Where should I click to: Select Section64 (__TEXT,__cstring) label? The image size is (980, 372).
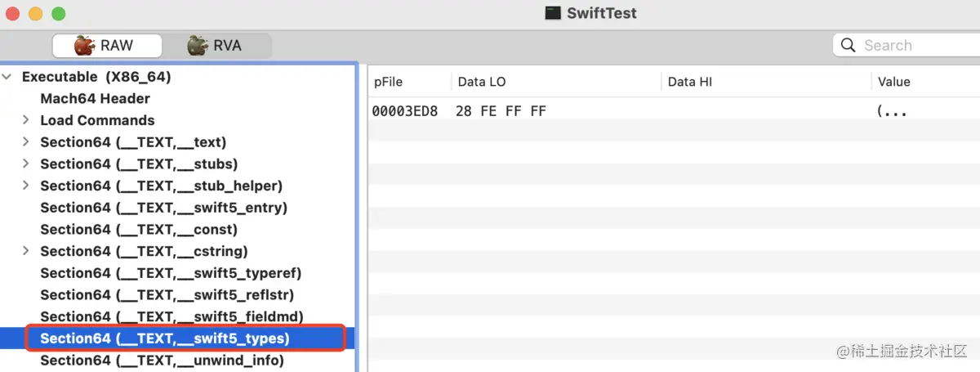click(144, 251)
